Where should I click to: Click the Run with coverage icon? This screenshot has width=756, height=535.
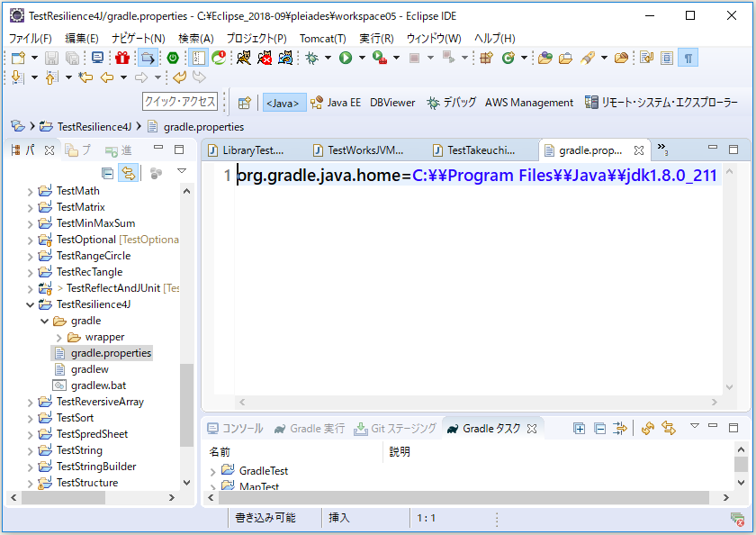[x=380, y=58]
